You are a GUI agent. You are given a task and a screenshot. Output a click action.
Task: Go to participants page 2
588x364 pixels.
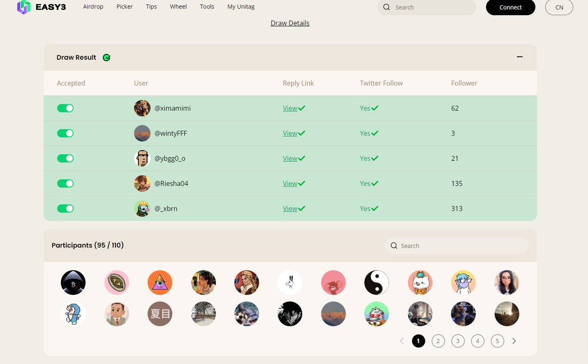coord(438,341)
